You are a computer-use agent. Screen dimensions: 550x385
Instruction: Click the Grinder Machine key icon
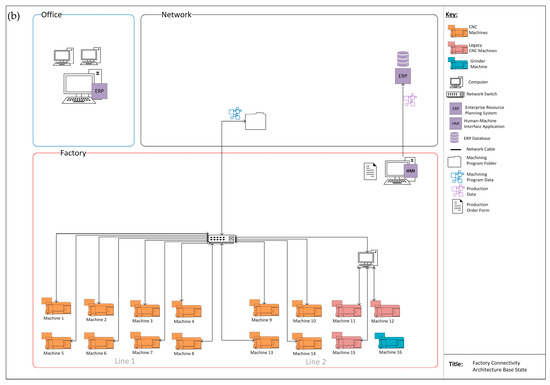point(458,63)
